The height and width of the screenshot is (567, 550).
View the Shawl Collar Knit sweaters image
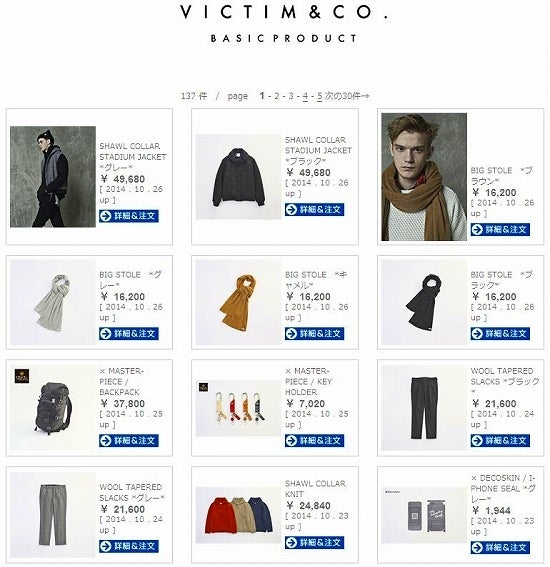238,515
